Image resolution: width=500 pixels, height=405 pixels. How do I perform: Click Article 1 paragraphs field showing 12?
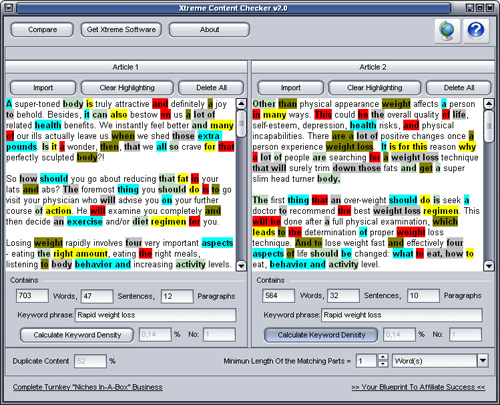[177, 296]
